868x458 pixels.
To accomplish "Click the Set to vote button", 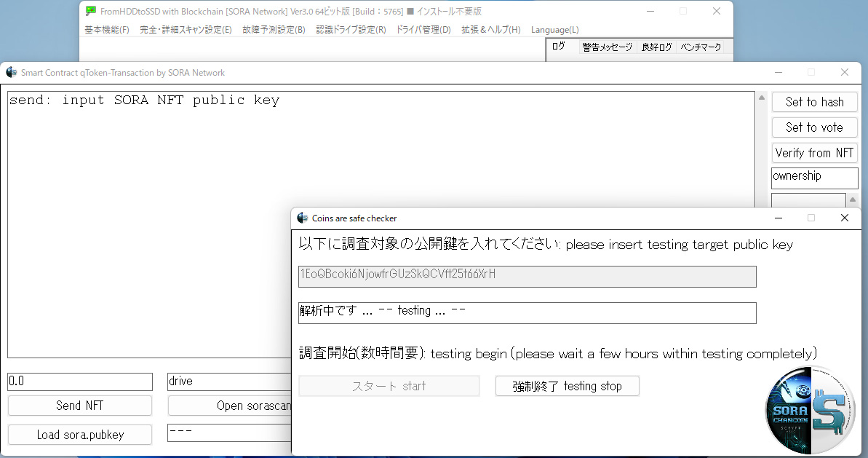I will point(814,127).
